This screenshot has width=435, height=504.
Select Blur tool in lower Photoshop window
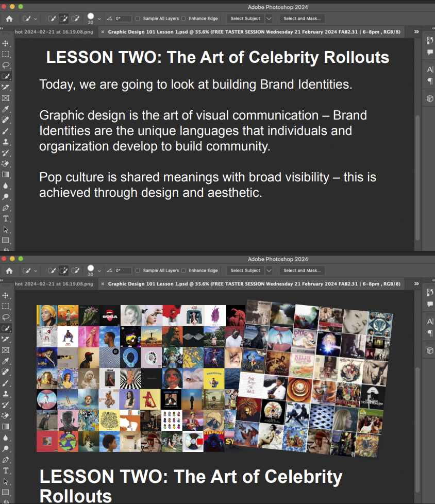point(6,438)
